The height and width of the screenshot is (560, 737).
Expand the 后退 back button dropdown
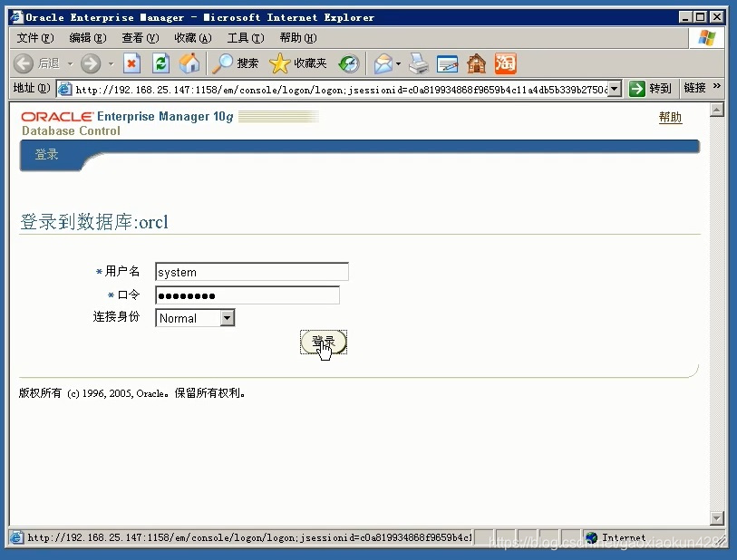[69, 63]
